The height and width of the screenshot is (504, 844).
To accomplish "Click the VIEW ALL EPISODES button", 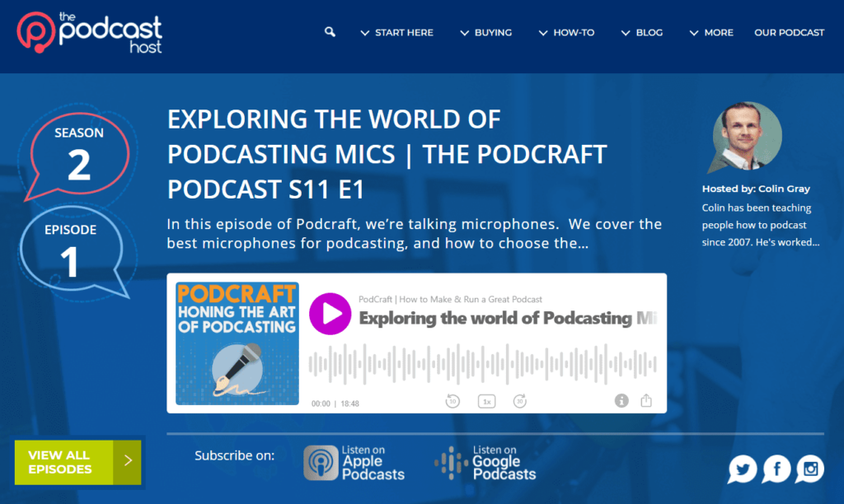I will coord(77,462).
